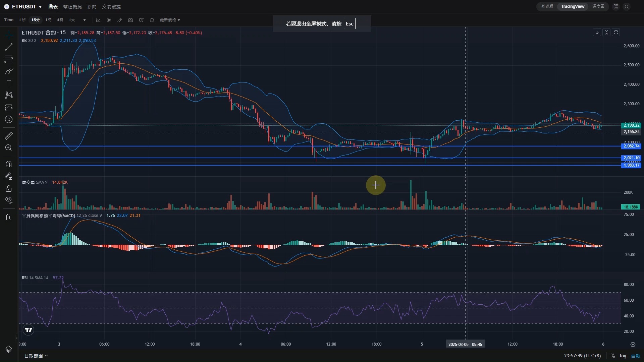Toggle lock all drawings icon

tap(9, 189)
